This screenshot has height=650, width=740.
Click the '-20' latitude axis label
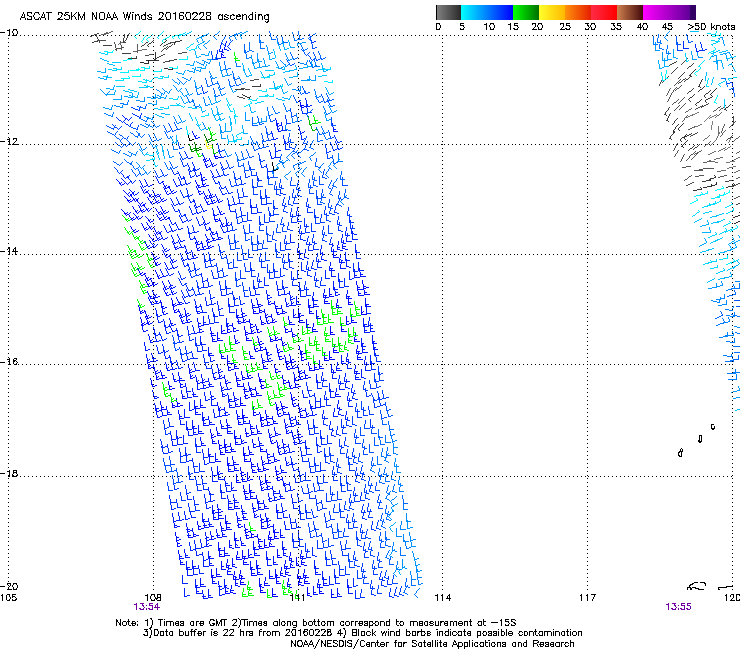pyautogui.click(x=9, y=586)
